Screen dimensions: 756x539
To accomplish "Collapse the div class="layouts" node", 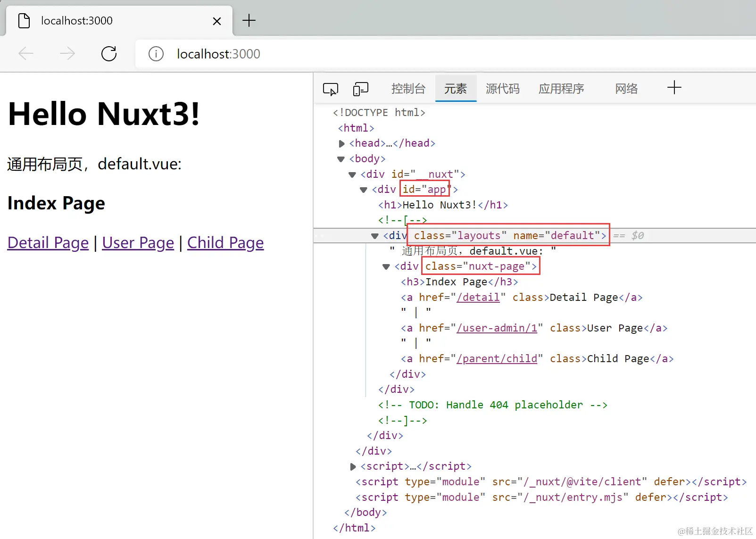I will pyautogui.click(x=375, y=236).
